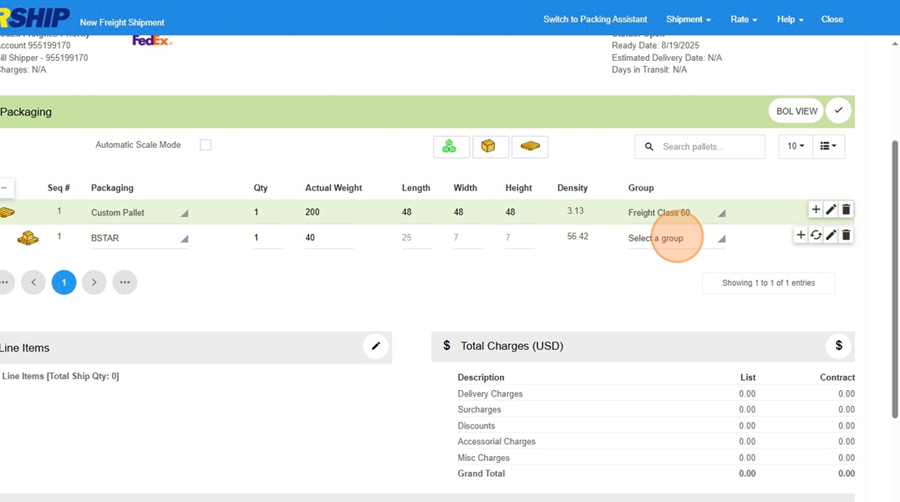Click refresh icon on BSTAR row

click(x=816, y=236)
